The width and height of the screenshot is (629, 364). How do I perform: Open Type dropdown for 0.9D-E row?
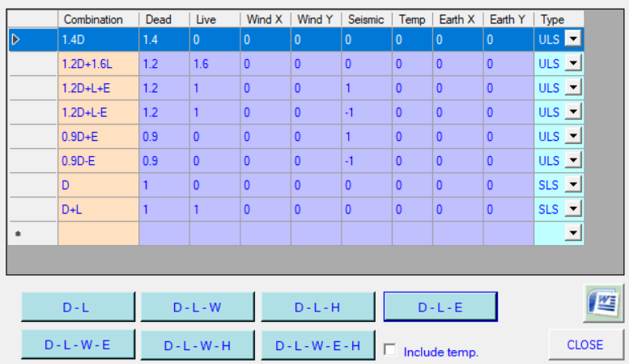[574, 160]
